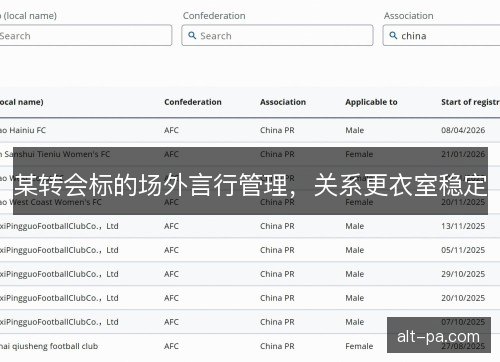The image size is (500, 362).
Task: Click the magnifier icon in the Confederation search field
Action: point(192,35)
